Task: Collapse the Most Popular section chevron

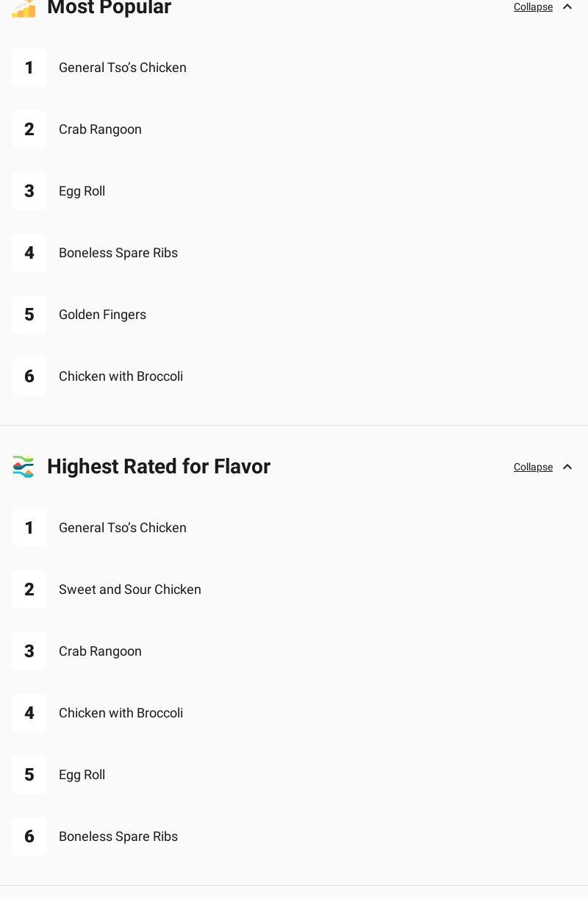Action: click(x=567, y=7)
